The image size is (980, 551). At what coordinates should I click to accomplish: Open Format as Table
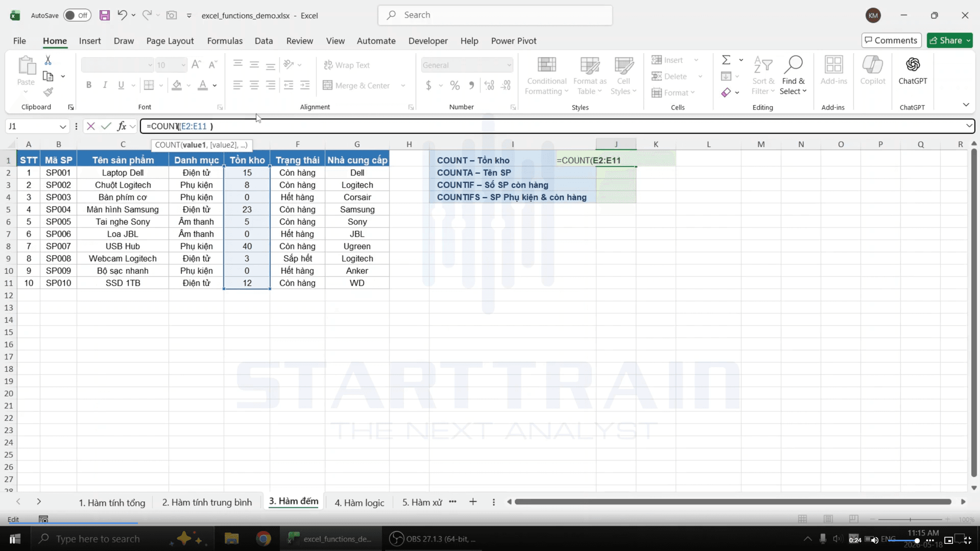590,76
